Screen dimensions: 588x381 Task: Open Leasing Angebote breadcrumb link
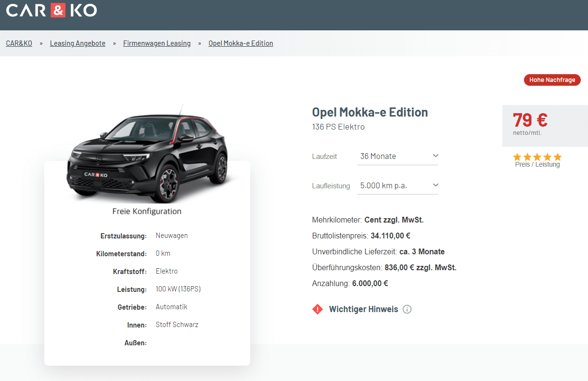click(x=77, y=43)
